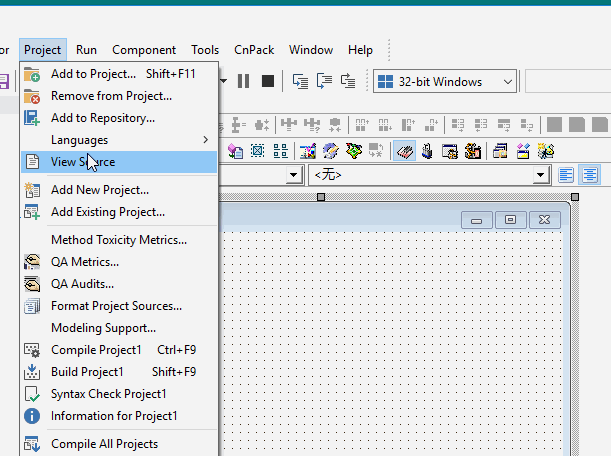Screen dimensions: 611x456
Task: Select View Source from Project menu
Action: coord(83,161)
